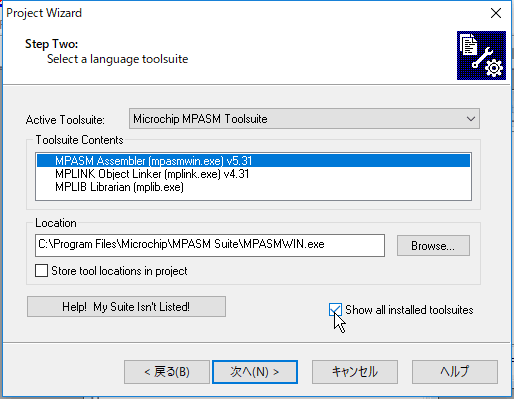This screenshot has width=514, height=399.
Task: Click Help! My Suite Isn't Listed!
Action: click(x=126, y=306)
